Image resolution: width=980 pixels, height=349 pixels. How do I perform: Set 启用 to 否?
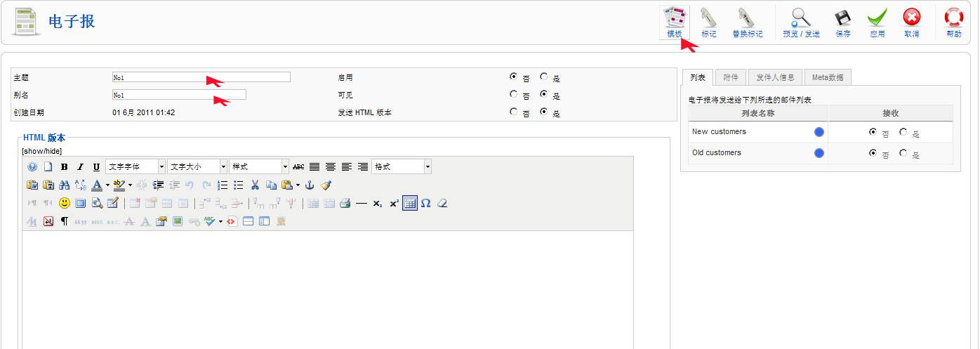tap(514, 76)
